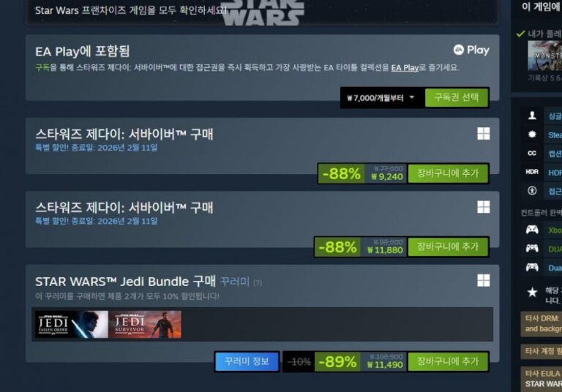
Task: Open the ₩7,000 monthly subscription dropdown
Action: pyautogui.click(x=382, y=98)
